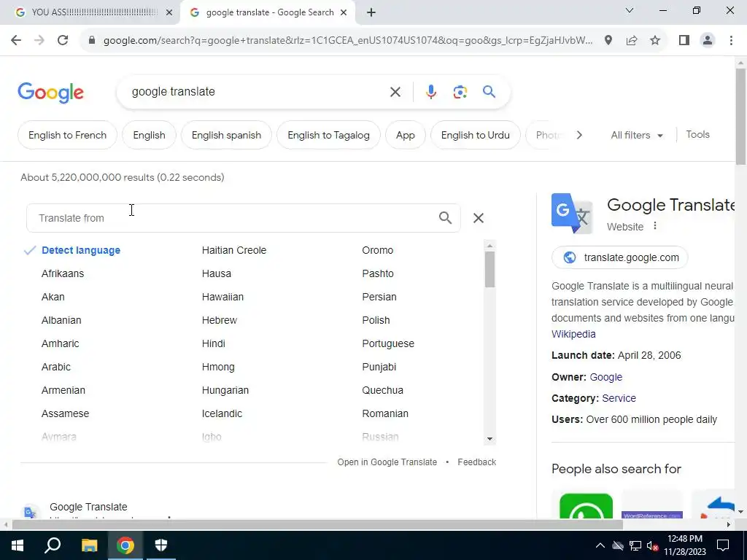Select the English to Tagalog chip
Viewport: 747px width, 560px height.
(329, 135)
